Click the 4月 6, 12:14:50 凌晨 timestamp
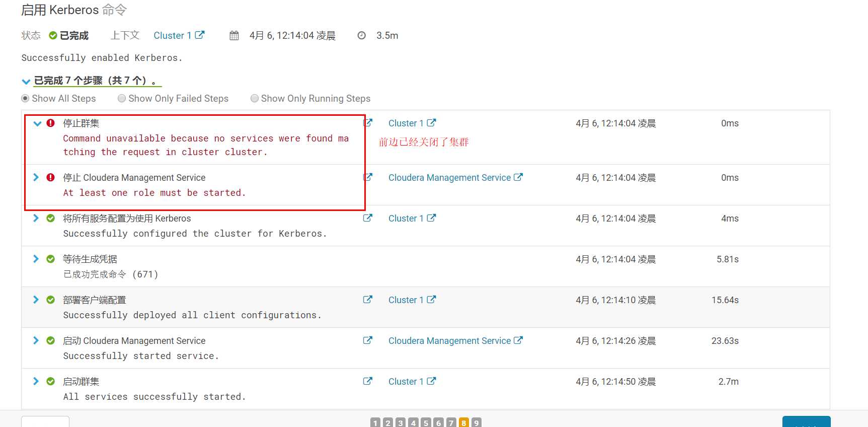 pos(616,381)
